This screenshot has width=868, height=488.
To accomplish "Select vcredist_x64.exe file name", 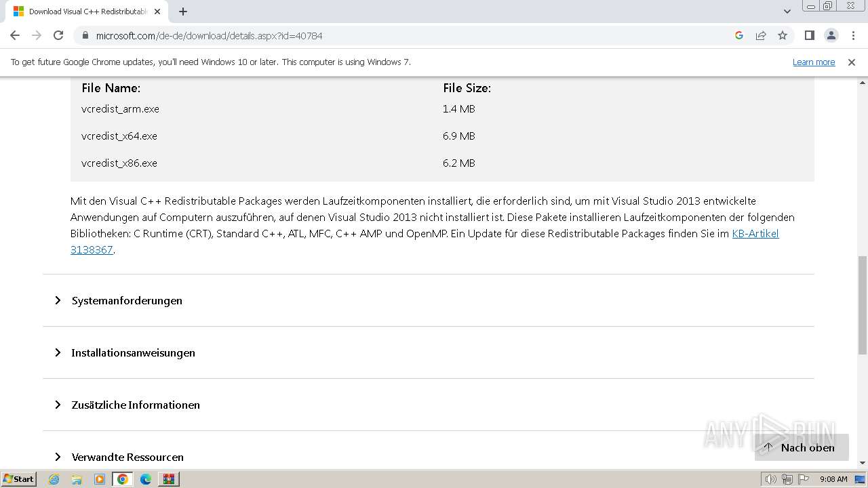I will (x=119, y=136).
